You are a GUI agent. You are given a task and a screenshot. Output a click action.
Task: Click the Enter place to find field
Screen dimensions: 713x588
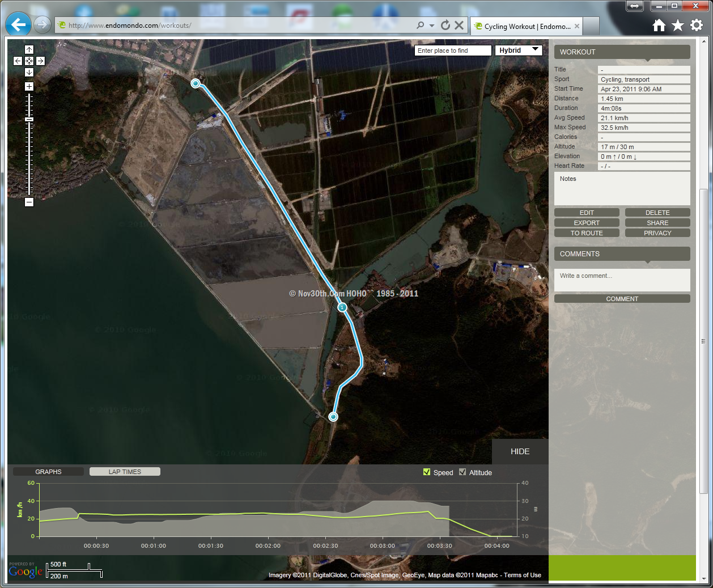point(453,50)
